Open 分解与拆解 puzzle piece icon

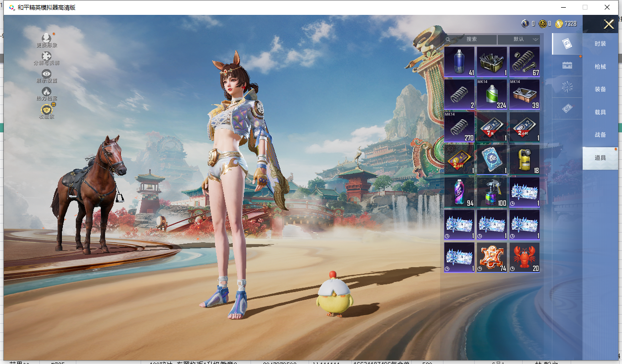click(x=47, y=57)
